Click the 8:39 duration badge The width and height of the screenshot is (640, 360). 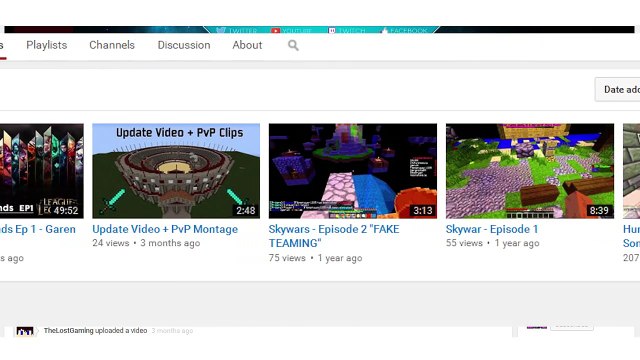click(x=599, y=210)
